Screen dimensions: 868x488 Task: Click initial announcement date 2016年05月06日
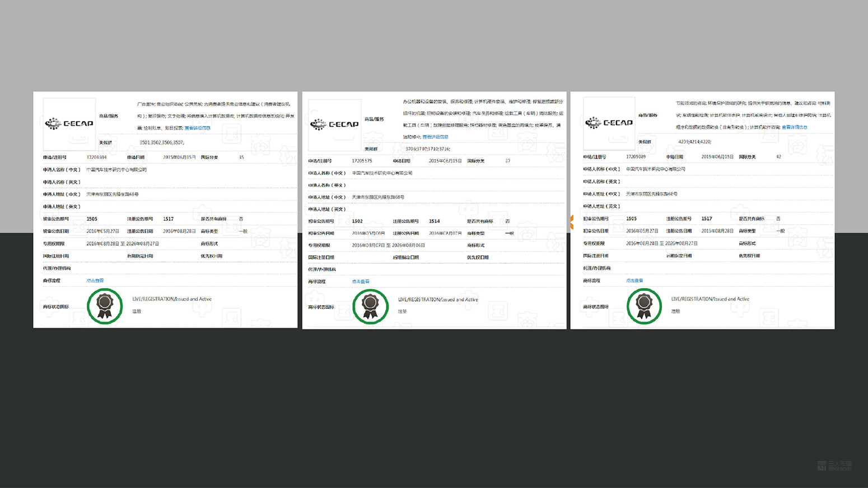368,233
